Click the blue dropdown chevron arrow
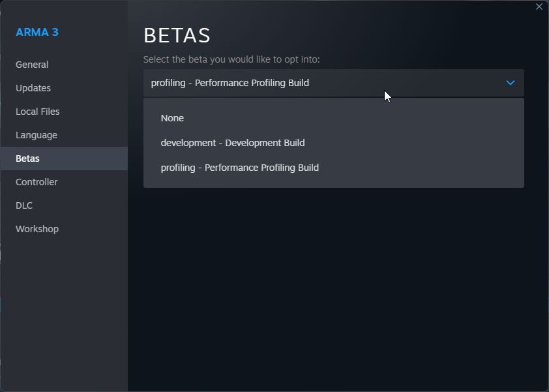 coord(511,83)
